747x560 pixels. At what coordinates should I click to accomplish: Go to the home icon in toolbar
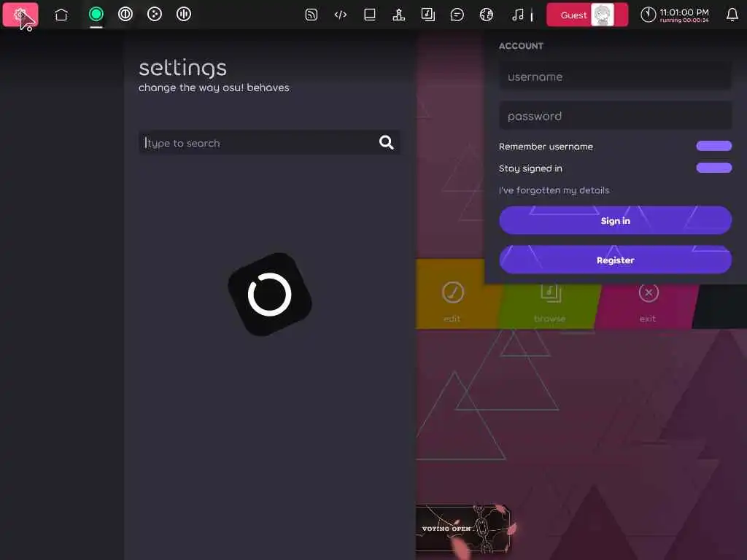point(61,15)
